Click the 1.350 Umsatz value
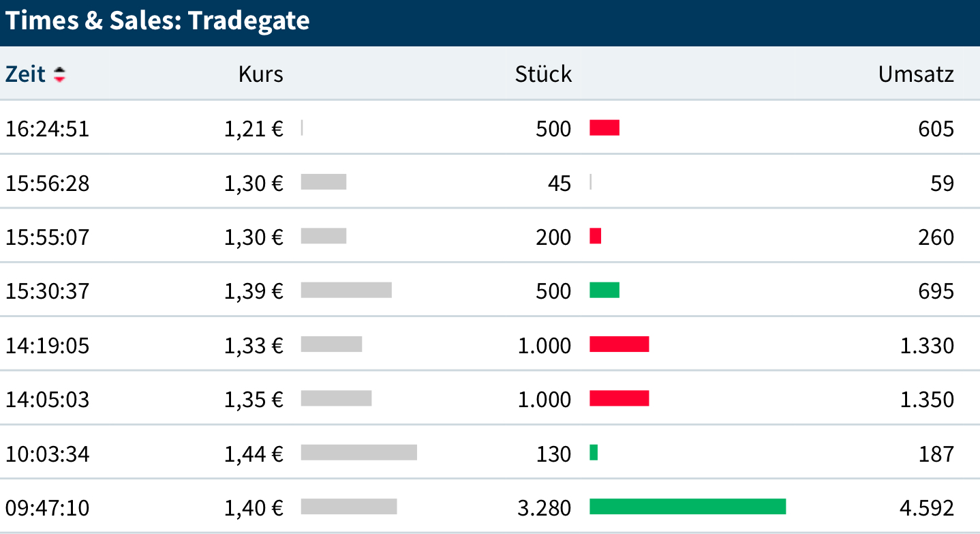Image resolution: width=980 pixels, height=534 pixels. (927, 399)
